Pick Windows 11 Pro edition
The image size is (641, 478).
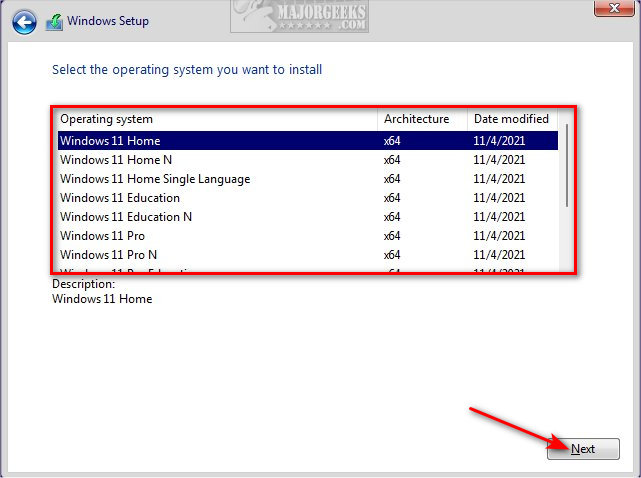pyautogui.click(x=308, y=236)
